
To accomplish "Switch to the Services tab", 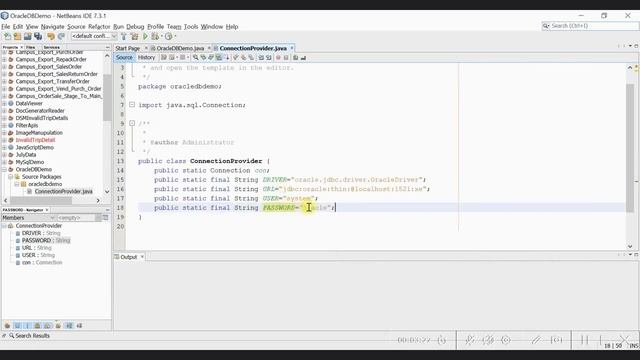I will pyautogui.click(x=51, y=47).
